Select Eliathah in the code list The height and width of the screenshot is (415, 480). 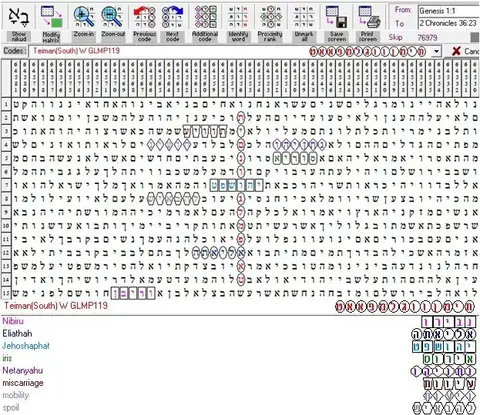17,333
